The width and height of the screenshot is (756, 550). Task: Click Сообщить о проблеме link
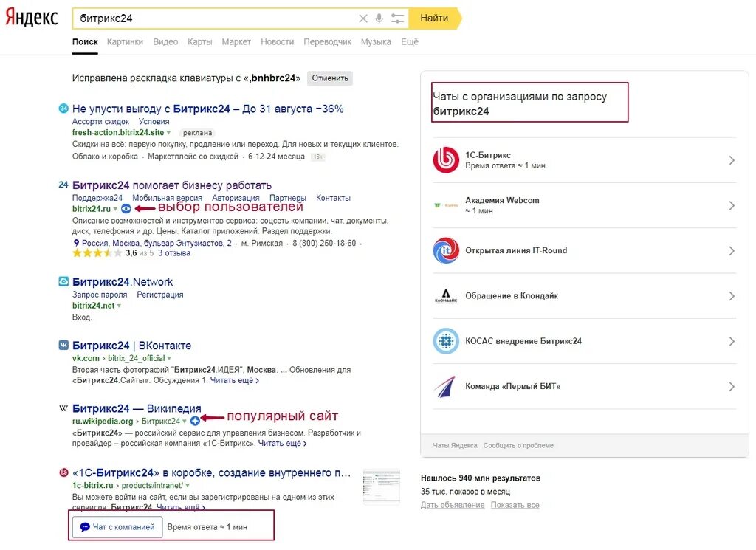pos(518,445)
